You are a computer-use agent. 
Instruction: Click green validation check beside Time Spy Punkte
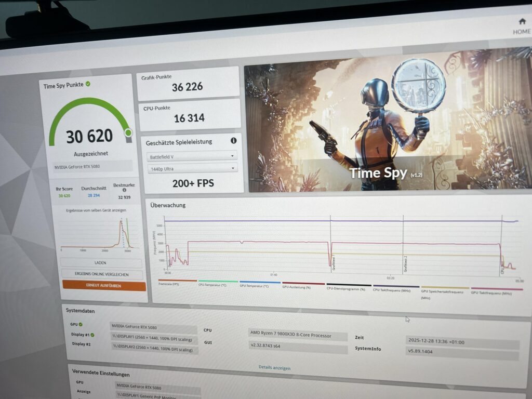pyautogui.click(x=88, y=84)
